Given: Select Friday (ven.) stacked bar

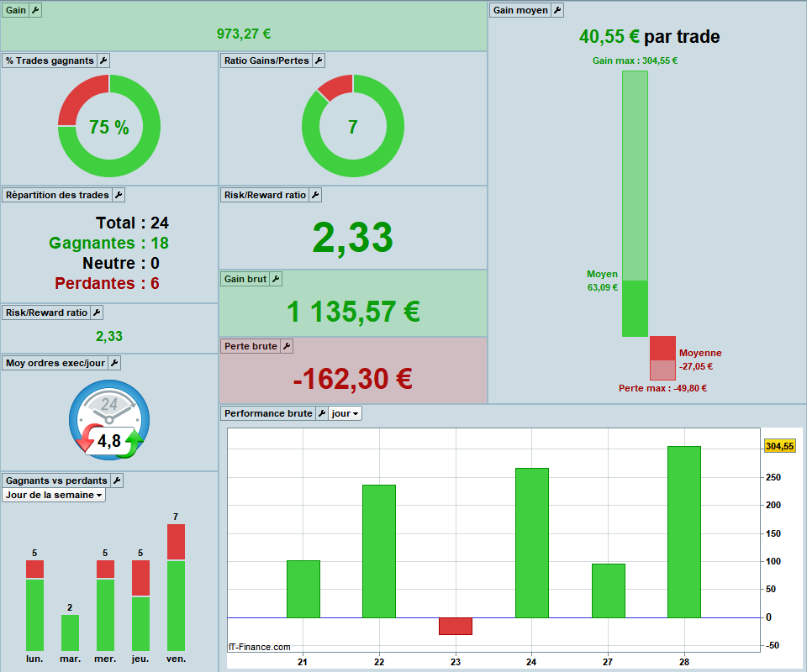Looking at the screenshot, I should (x=176, y=587).
